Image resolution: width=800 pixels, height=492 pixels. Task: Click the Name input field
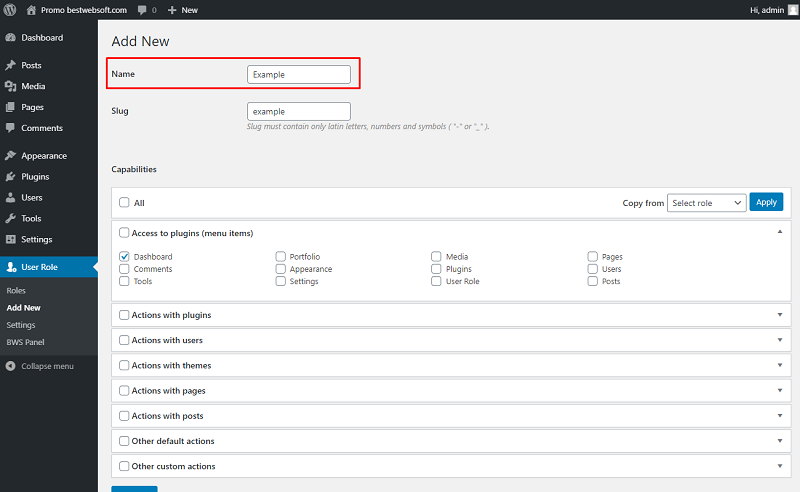299,75
